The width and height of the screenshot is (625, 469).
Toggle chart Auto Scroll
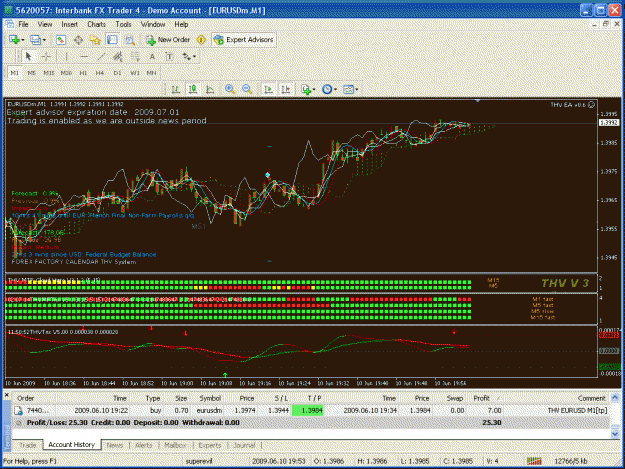[268, 89]
